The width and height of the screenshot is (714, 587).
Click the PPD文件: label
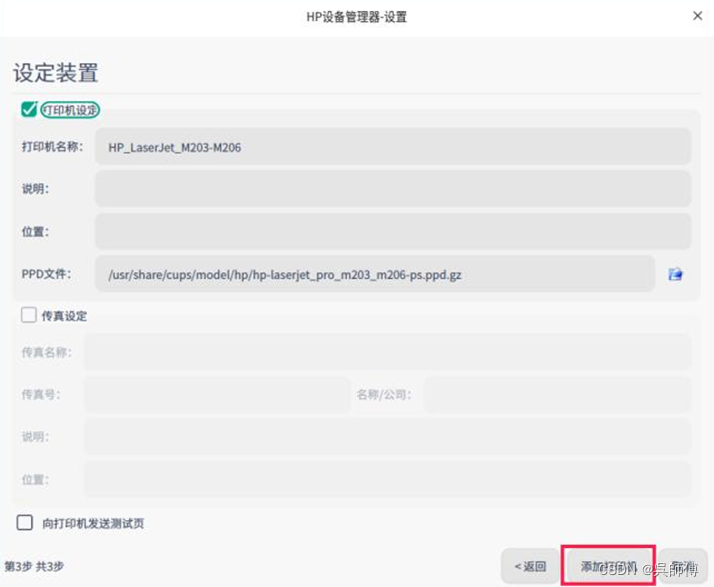46,274
